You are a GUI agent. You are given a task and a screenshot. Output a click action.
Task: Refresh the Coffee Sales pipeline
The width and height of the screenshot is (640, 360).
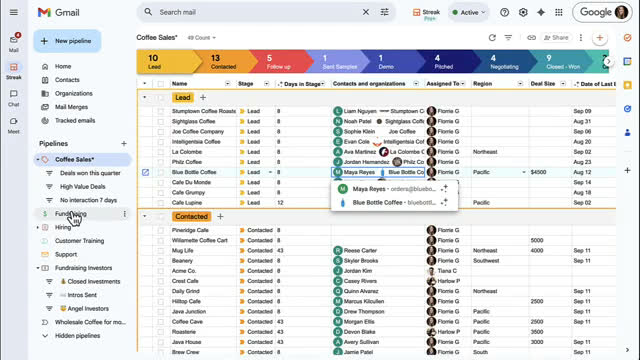(492, 38)
